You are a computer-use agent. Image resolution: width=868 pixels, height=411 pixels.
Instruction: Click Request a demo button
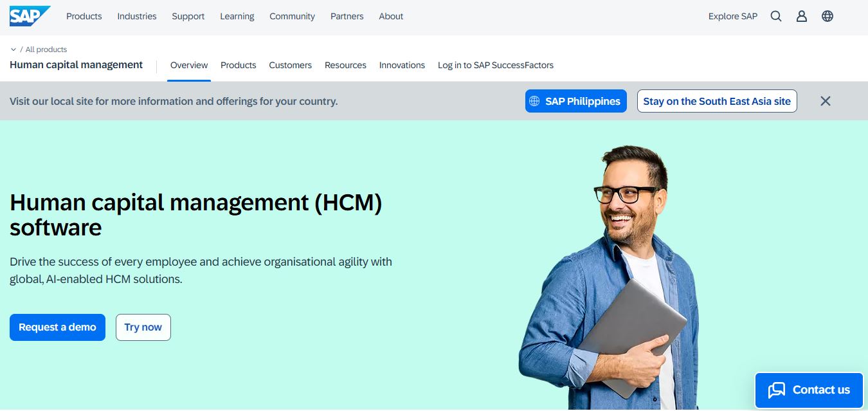(x=57, y=327)
